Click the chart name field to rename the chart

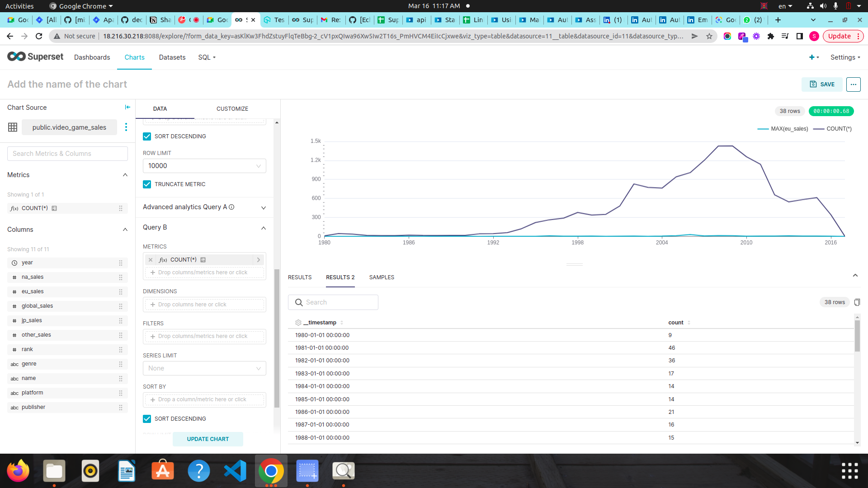tap(67, 84)
